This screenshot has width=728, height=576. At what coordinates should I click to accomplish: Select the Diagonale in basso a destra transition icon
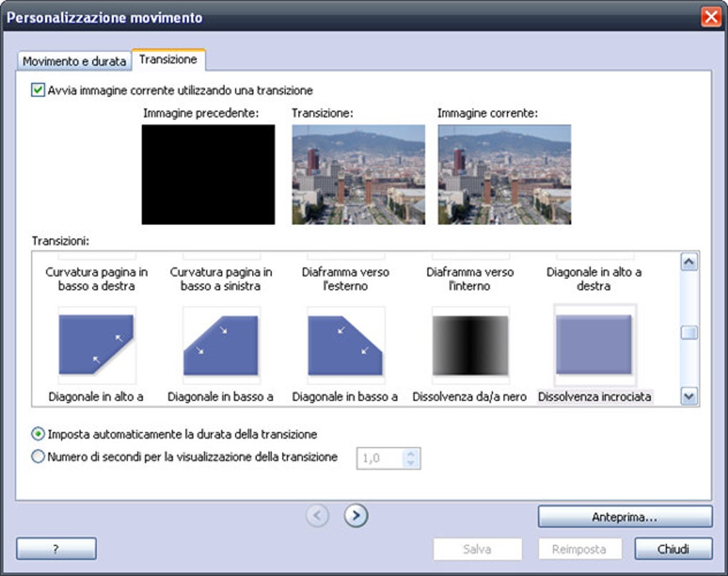[221, 345]
